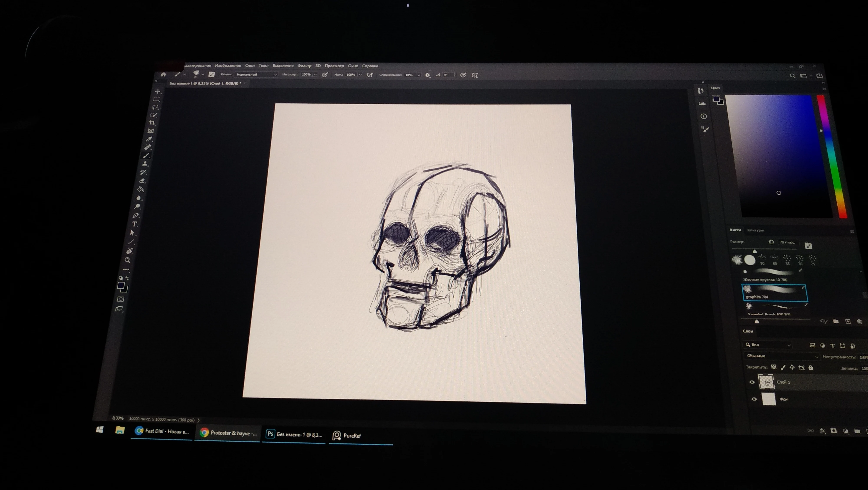Screen dimensions: 868x490
Task: Select the Move tool
Action: click(158, 91)
